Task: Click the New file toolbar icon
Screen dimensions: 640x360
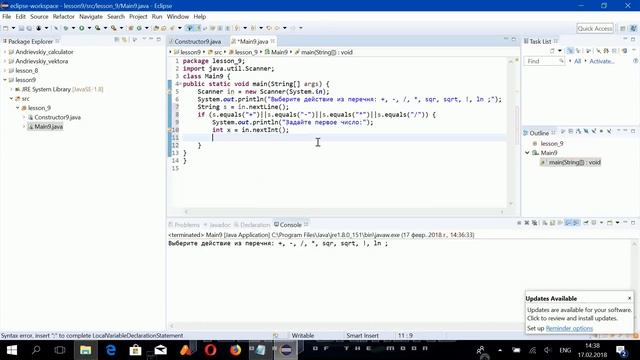Action: (6, 28)
